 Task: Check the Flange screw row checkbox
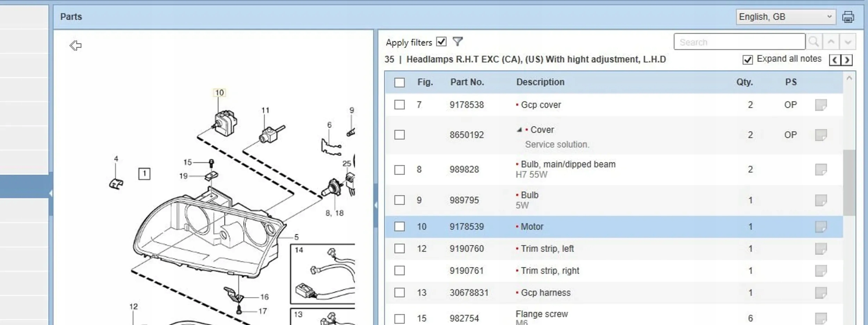(x=400, y=319)
